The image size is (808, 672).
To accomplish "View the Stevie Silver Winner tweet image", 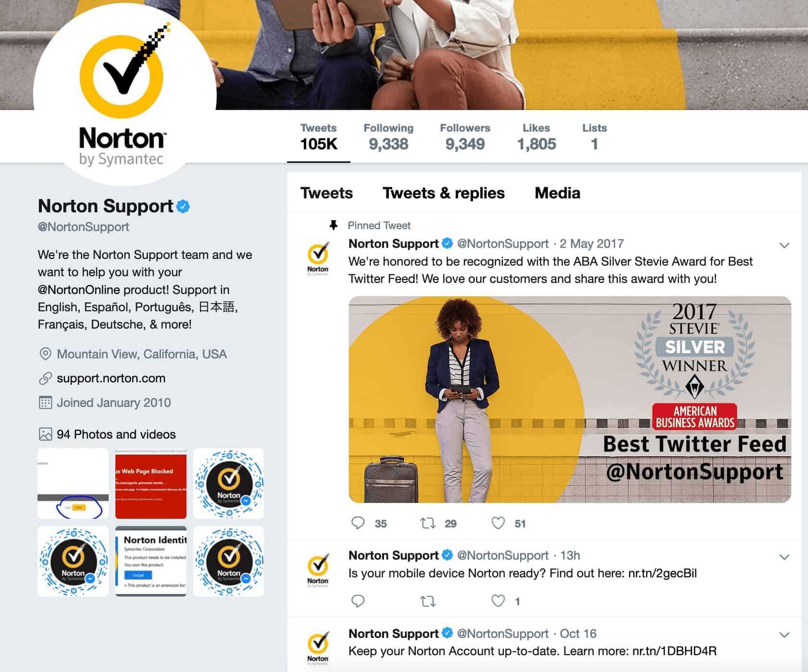I will [570, 400].
